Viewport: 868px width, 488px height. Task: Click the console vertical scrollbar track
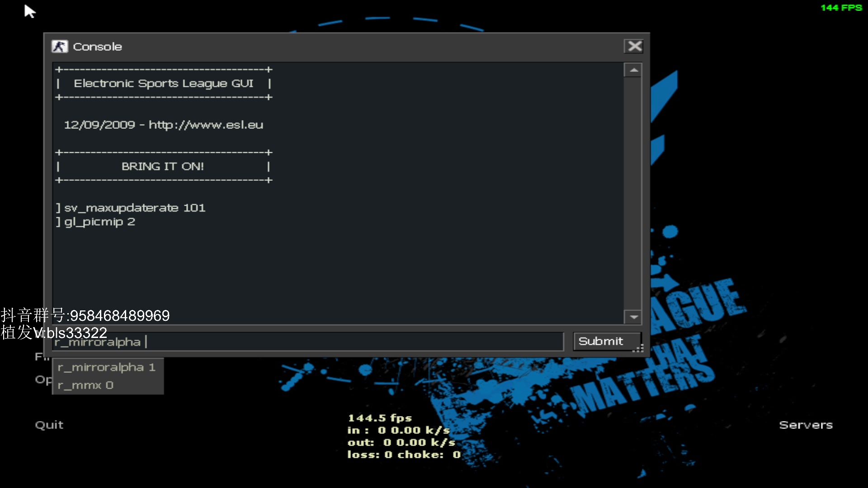tap(634, 194)
